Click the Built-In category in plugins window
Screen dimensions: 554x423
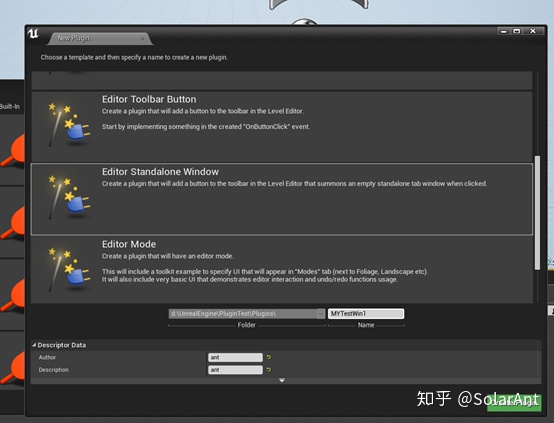[x=10, y=106]
